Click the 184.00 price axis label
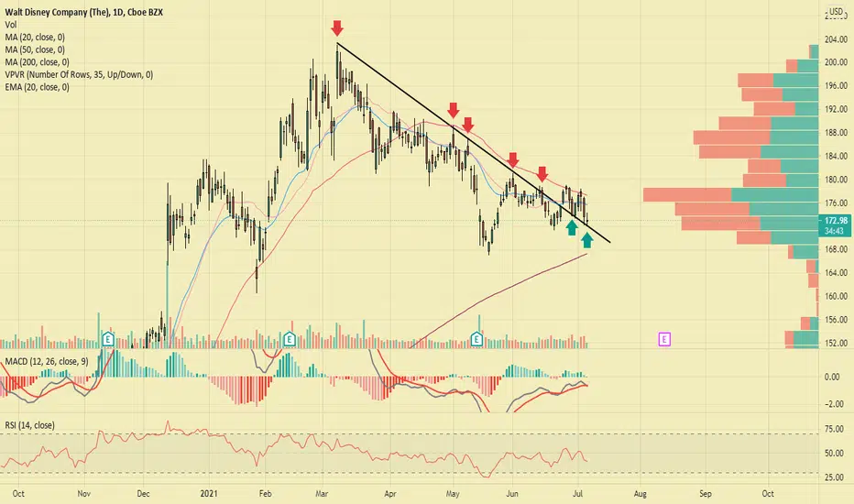 (836, 157)
